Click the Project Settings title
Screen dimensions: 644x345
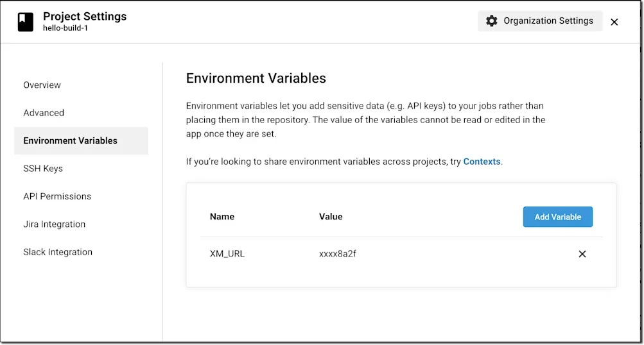tap(85, 16)
